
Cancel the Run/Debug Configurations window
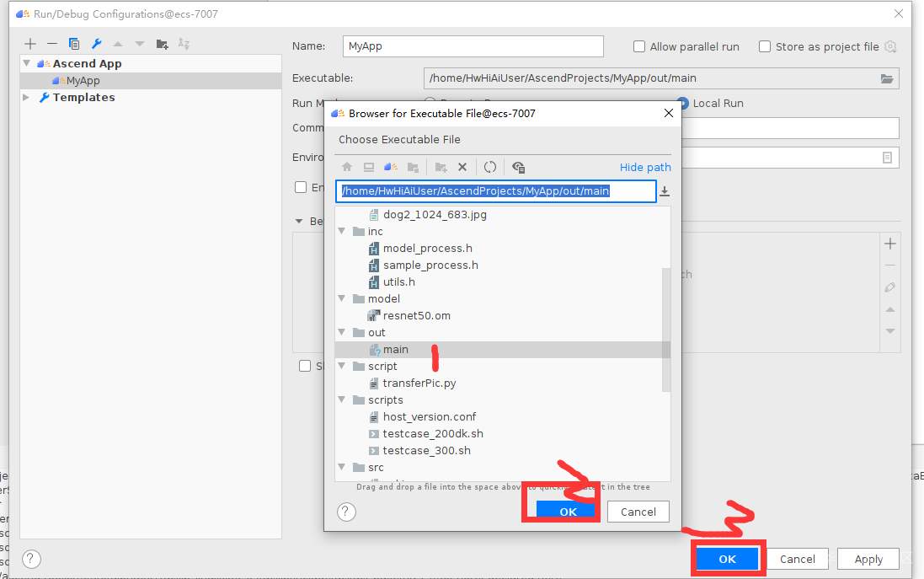(798, 559)
